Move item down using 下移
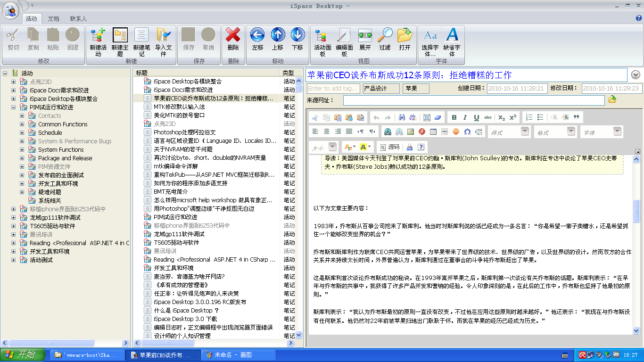 click(297, 39)
